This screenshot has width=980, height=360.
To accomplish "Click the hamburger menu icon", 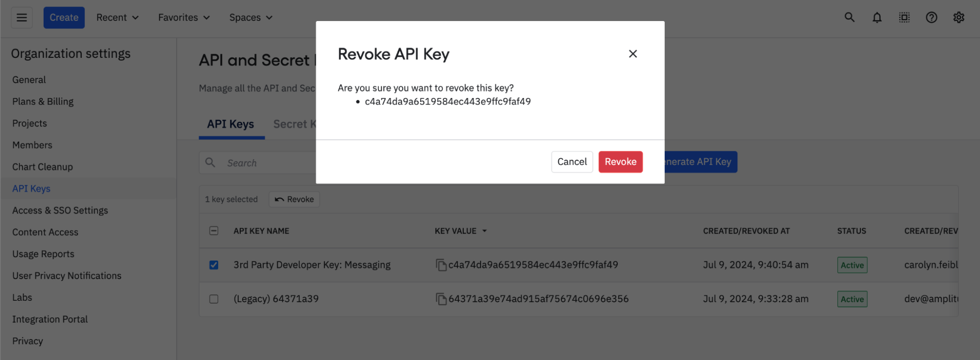I will click(22, 18).
